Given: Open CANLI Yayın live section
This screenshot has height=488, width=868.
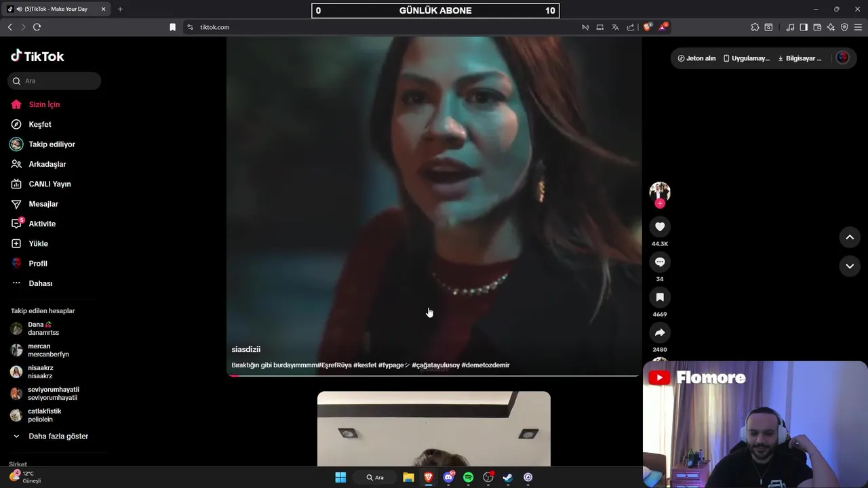Looking at the screenshot, I should (50, 184).
